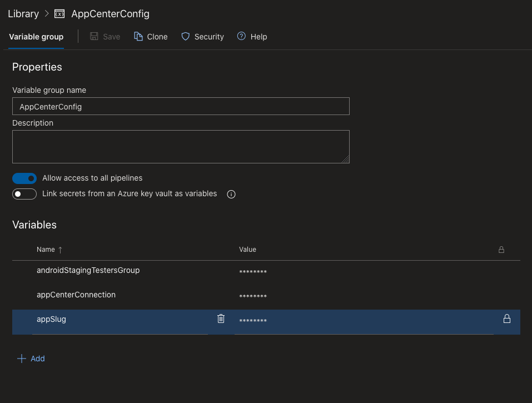Image resolution: width=532 pixels, height=403 pixels.
Task: Click into the Description text area
Action: click(x=181, y=147)
